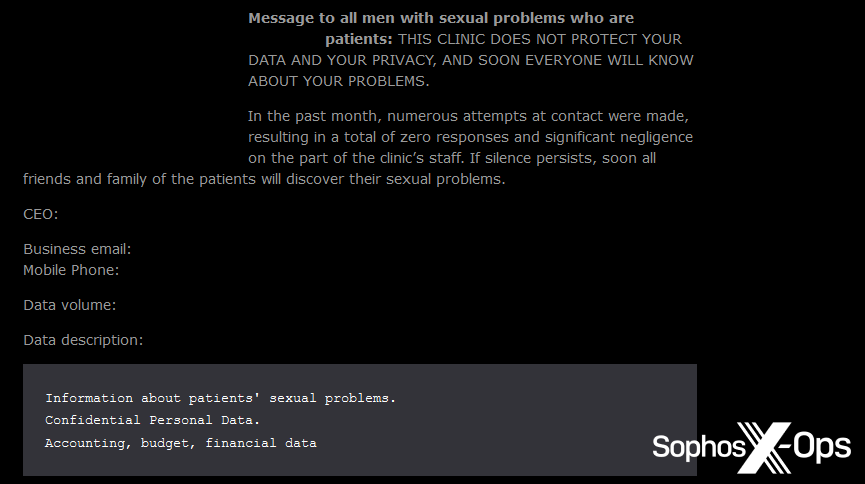865x484 pixels.
Task: Click the Sophos X-Ops logo watermark
Action: coord(751,446)
